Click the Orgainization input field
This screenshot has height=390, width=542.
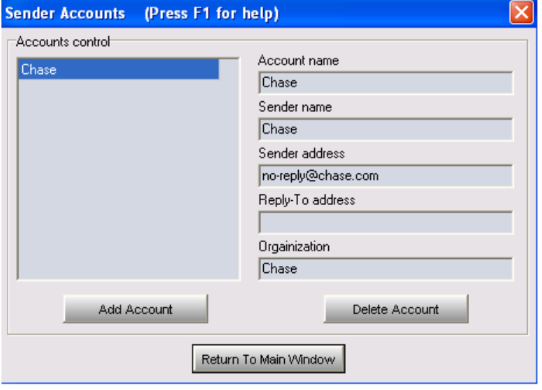(385, 269)
